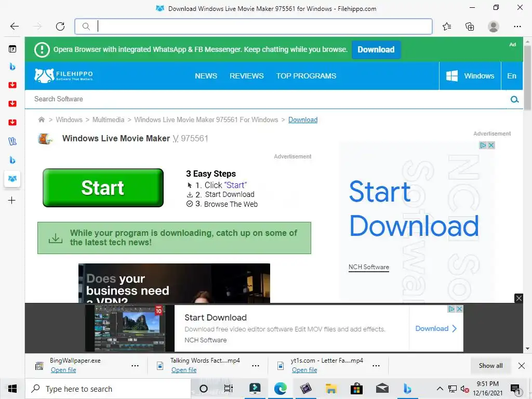
Task: Open Microsoft Edge from the taskbar
Action: point(280,389)
